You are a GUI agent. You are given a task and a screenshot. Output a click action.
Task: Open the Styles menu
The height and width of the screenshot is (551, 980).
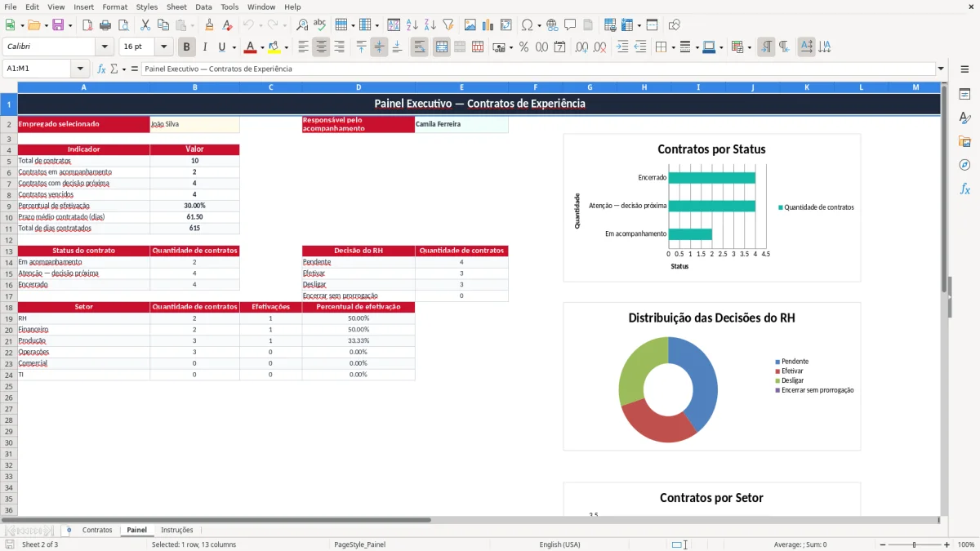[x=147, y=7]
